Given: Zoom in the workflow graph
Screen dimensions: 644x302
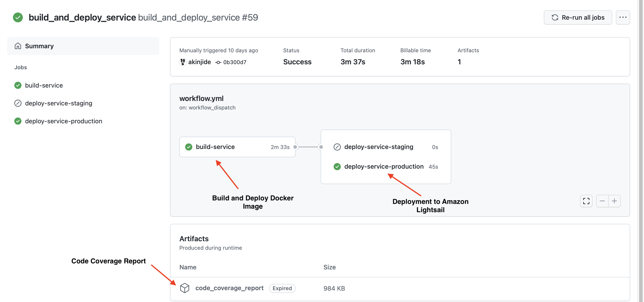Looking at the screenshot, I should pos(614,201).
